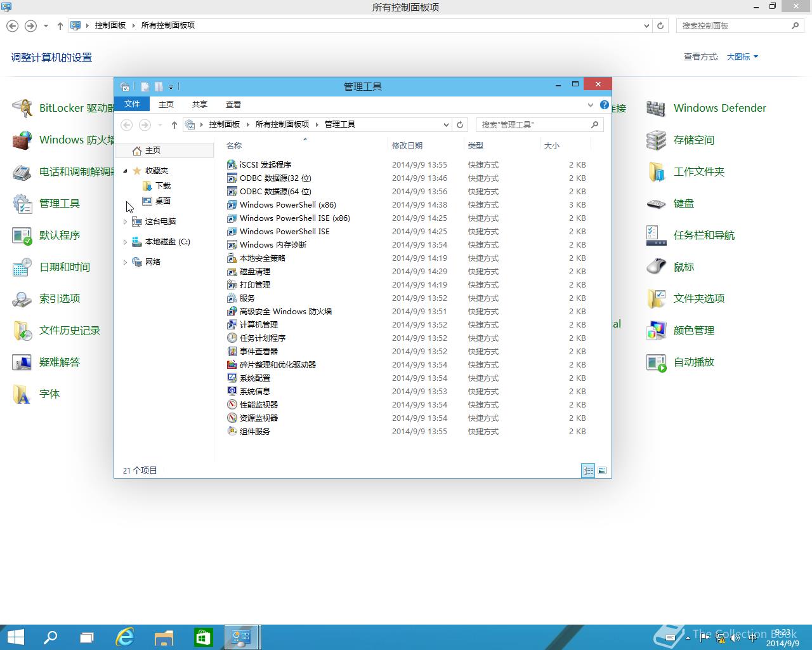Open the 查看 ribbon tab
The image size is (812, 650).
233,104
